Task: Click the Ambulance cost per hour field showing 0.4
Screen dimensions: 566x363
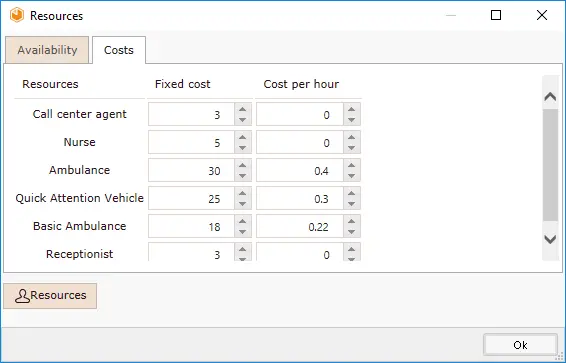Action: pyautogui.click(x=300, y=170)
